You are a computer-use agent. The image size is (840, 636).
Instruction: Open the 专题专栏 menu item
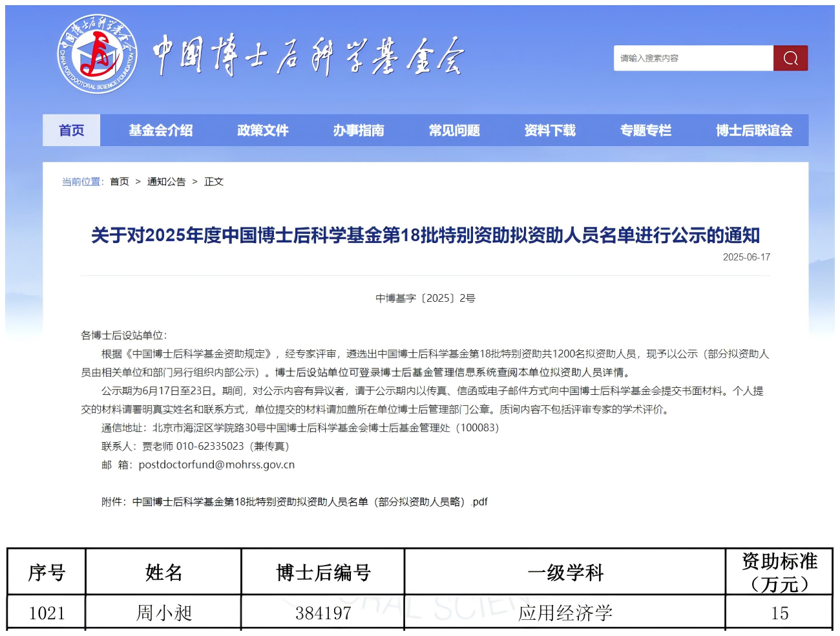click(x=646, y=131)
